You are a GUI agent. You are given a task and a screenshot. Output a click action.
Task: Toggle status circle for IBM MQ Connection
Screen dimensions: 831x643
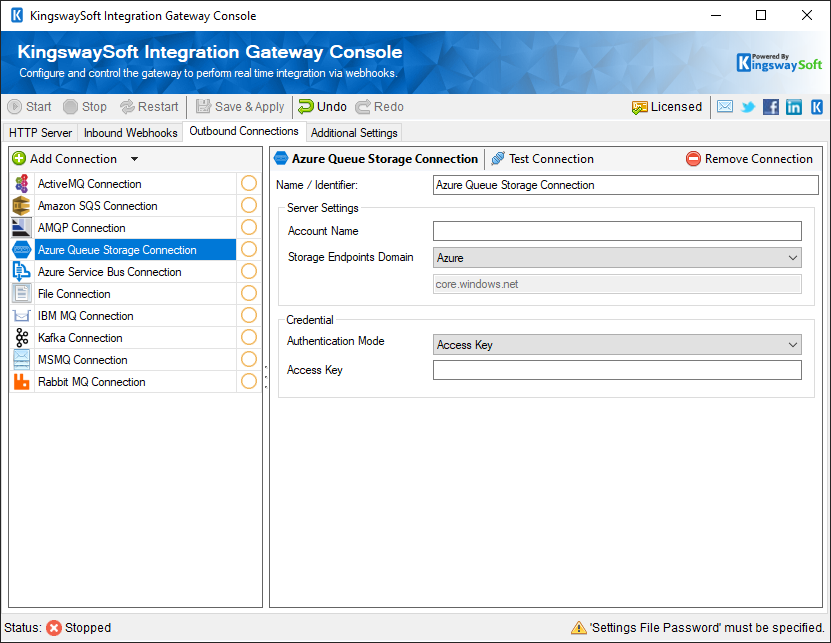tap(249, 315)
